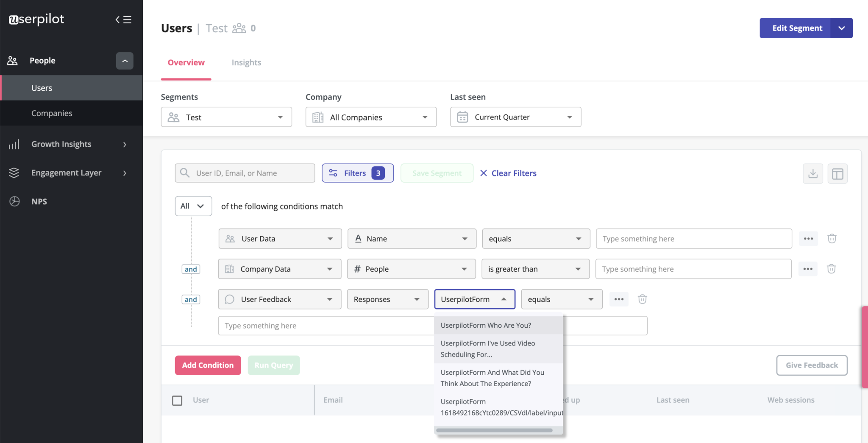This screenshot has height=443, width=868.
Task: Open the All Companies dropdown
Action: pyautogui.click(x=370, y=117)
